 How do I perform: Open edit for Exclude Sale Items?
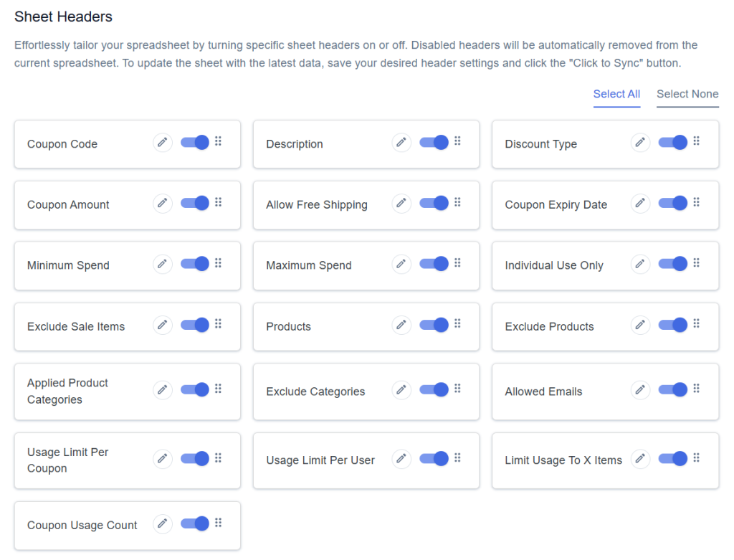(x=163, y=325)
